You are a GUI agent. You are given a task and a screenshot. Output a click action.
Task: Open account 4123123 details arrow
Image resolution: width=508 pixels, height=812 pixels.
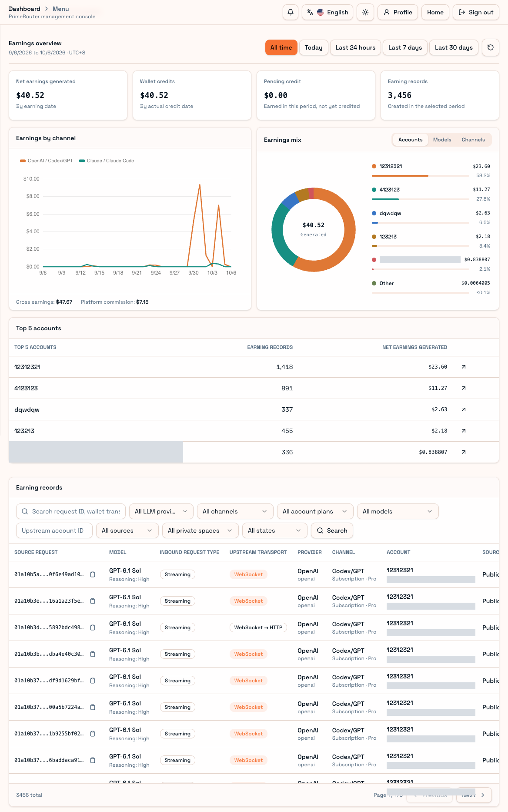click(464, 388)
